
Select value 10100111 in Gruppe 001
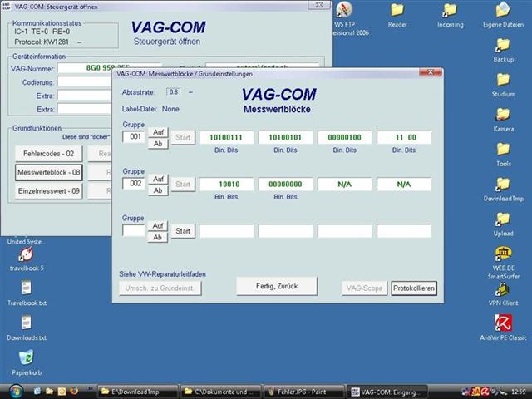[x=226, y=137]
